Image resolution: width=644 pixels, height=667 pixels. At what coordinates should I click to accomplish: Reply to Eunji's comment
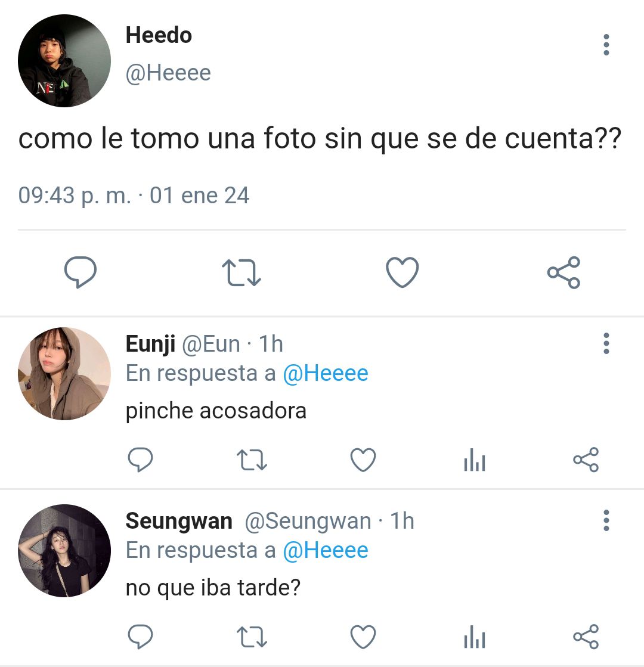(x=141, y=460)
